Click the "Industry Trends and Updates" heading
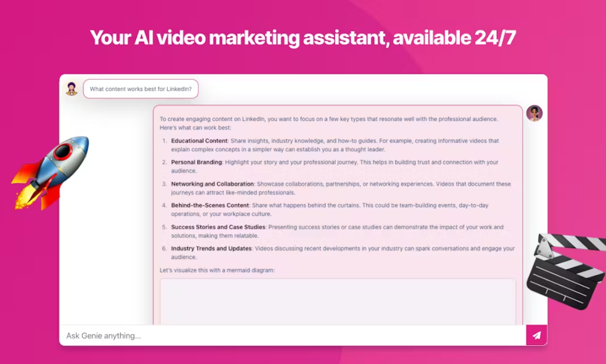This screenshot has height=364, width=606. (x=211, y=249)
